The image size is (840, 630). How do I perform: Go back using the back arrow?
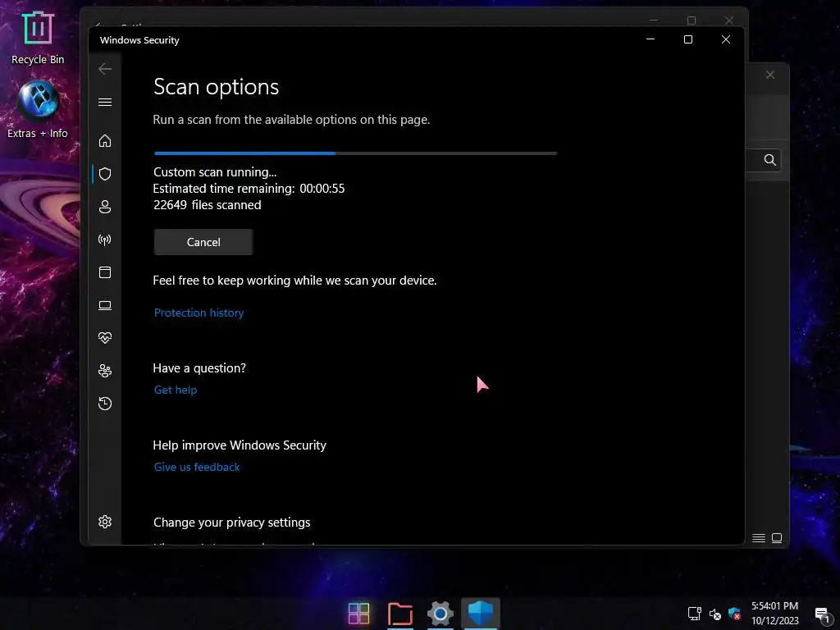point(105,69)
